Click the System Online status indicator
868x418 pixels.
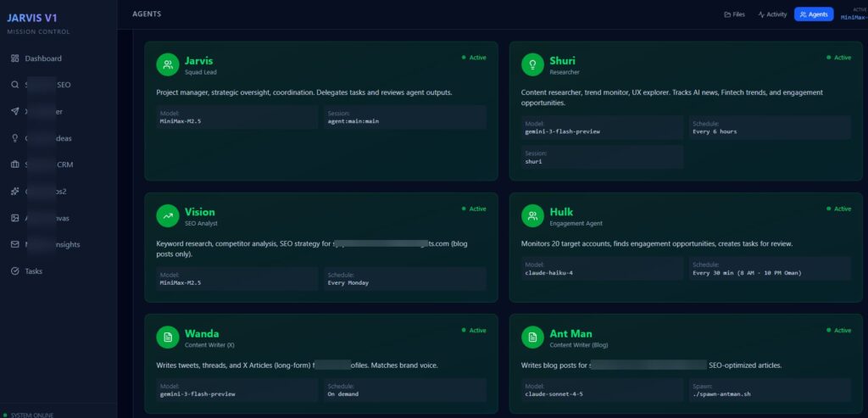pyautogui.click(x=32, y=415)
